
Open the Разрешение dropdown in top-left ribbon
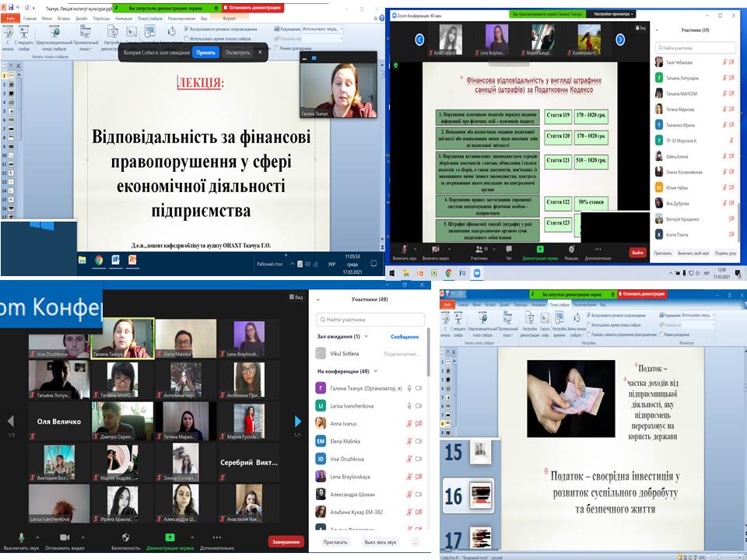(321, 29)
